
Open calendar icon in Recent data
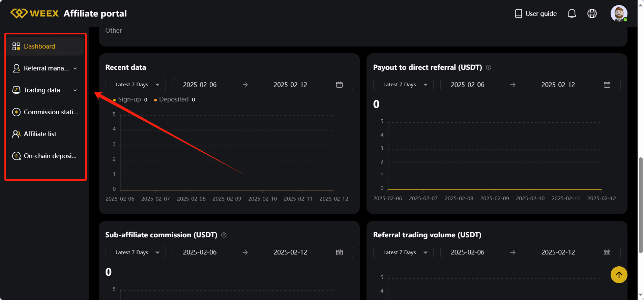coord(339,85)
